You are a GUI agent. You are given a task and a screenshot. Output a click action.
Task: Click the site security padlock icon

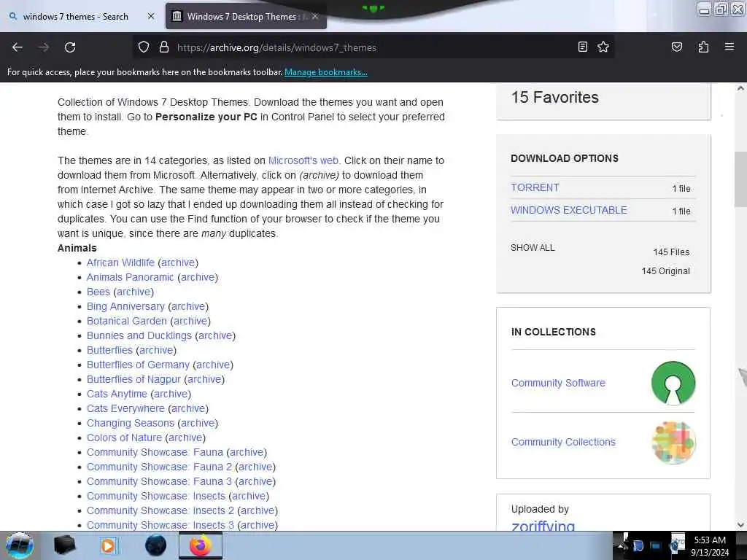pyautogui.click(x=164, y=47)
